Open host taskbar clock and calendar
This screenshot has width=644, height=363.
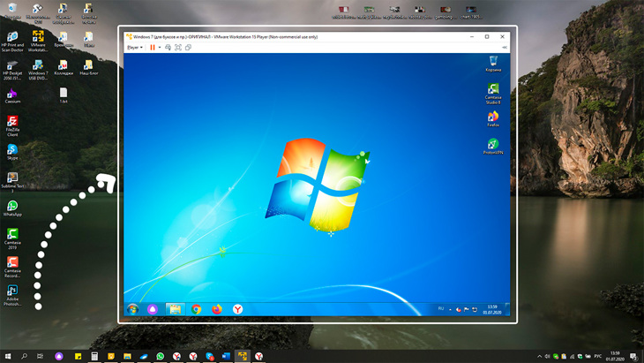[615, 356]
